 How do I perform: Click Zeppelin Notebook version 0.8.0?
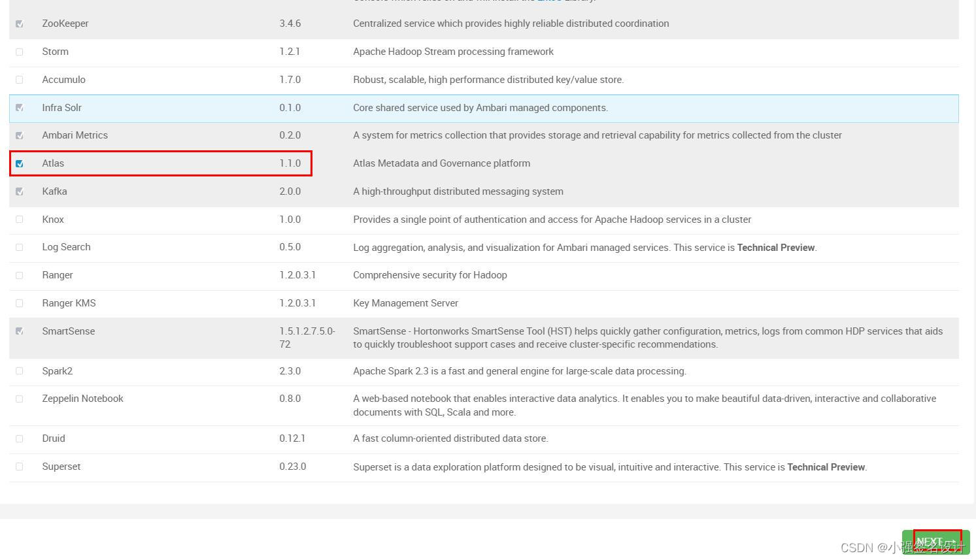290,399
